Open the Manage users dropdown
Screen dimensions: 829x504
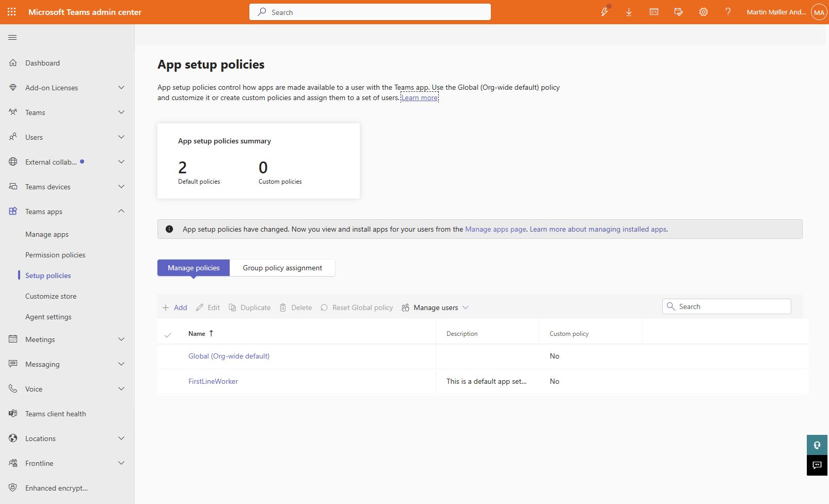(435, 307)
